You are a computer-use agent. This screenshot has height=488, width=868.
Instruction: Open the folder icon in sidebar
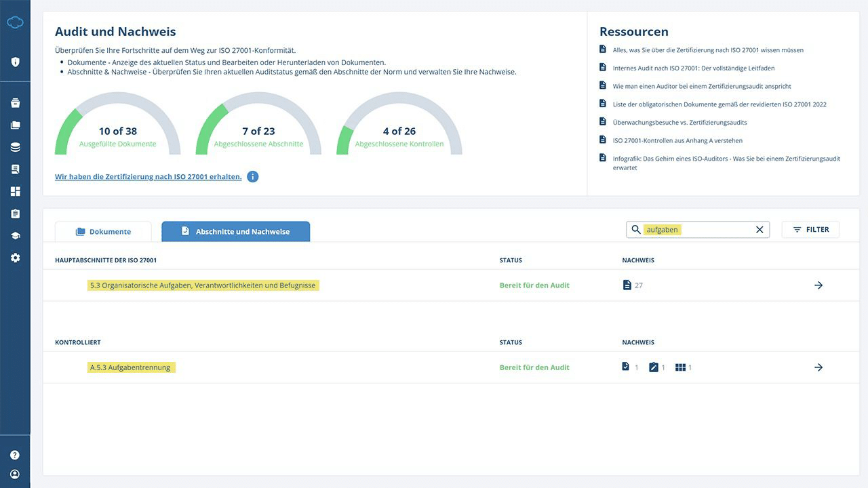pyautogui.click(x=15, y=125)
